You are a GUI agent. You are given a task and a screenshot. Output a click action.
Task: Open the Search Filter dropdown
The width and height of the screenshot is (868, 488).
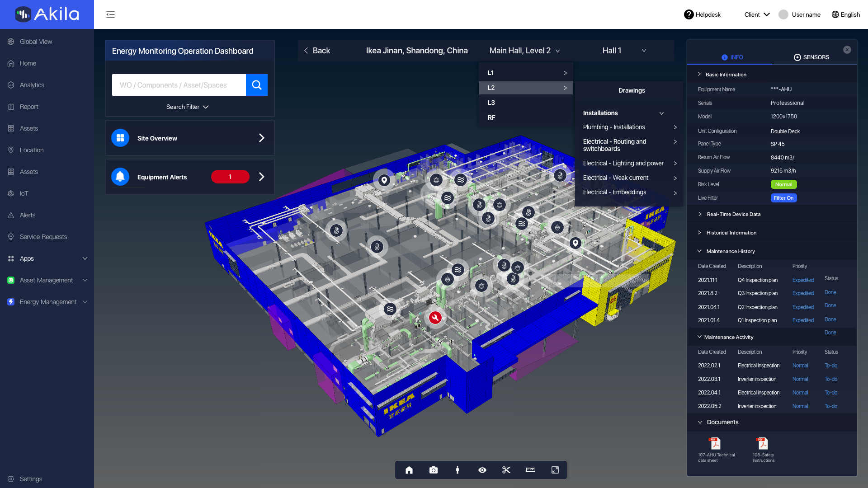[187, 107]
